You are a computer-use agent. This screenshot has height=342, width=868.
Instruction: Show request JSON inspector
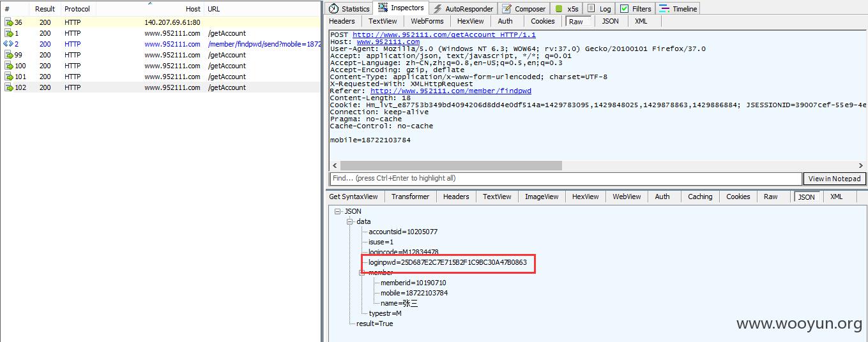point(611,21)
